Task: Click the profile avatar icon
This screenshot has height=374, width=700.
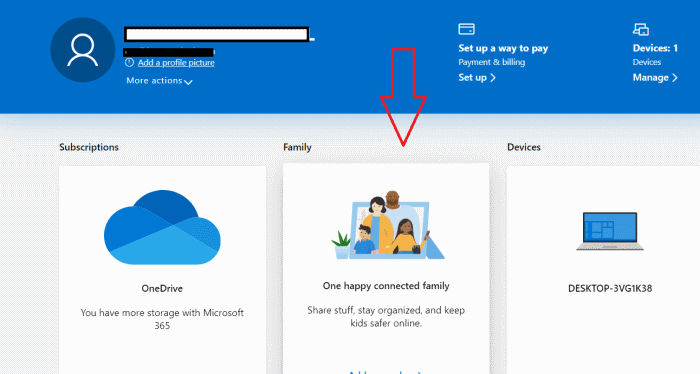Action: pos(83,50)
